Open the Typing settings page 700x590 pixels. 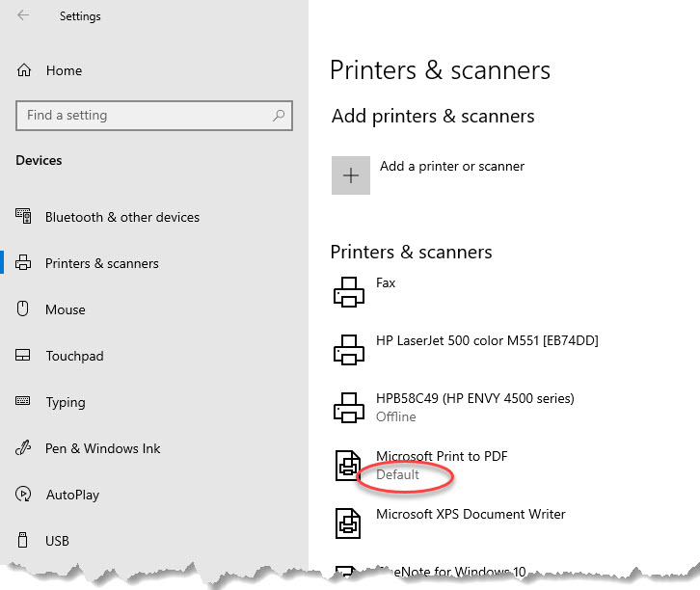[x=66, y=403]
